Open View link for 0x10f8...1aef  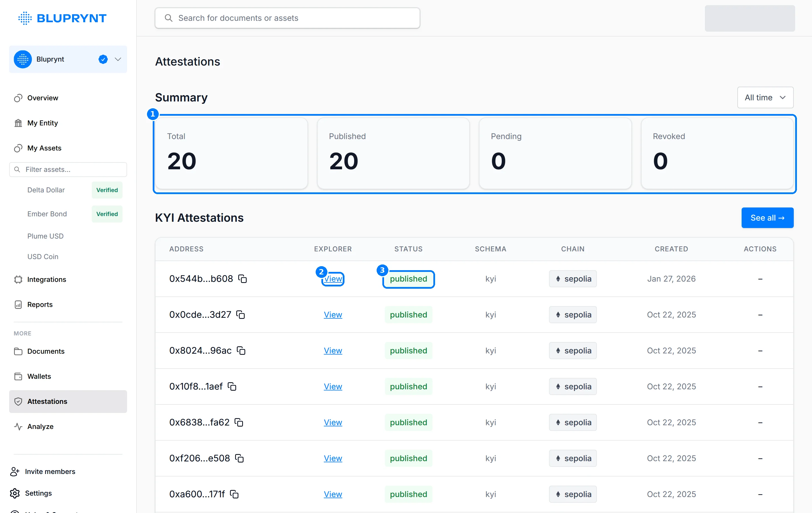click(x=333, y=386)
